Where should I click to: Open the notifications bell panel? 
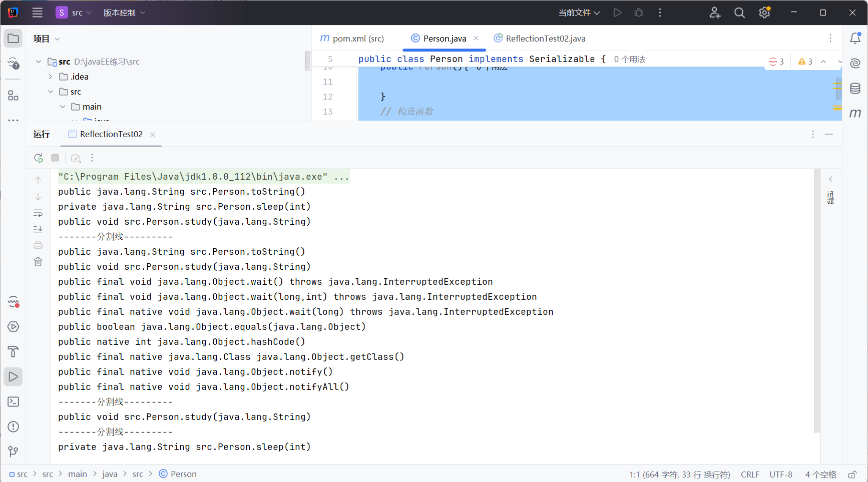coord(855,39)
